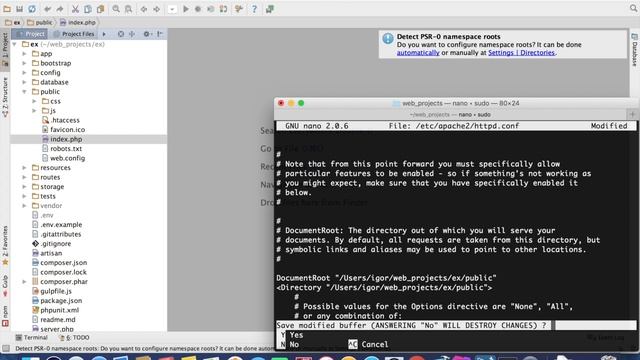Select favicon.ico in the project tree
Screen dimensions: 640x360
pyautogui.click(x=63, y=130)
